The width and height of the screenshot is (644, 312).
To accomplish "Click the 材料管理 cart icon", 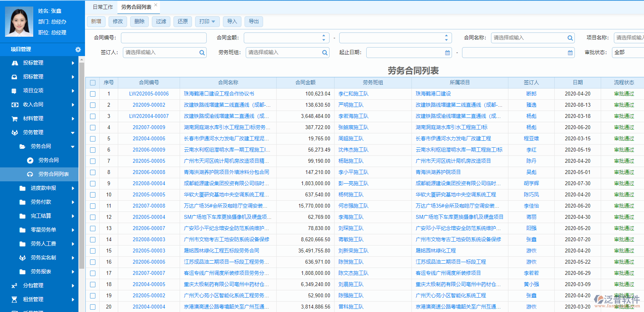I will (x=15, y=119).
